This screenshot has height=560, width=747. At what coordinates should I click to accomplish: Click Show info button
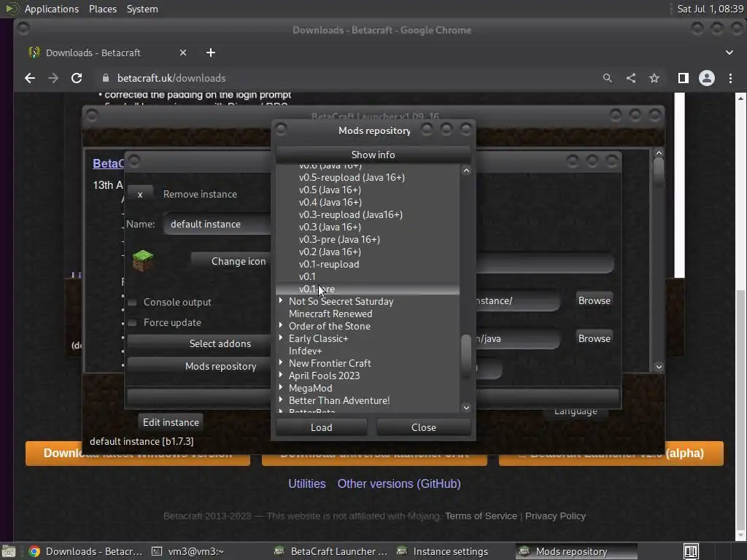[x=373, y=155]
